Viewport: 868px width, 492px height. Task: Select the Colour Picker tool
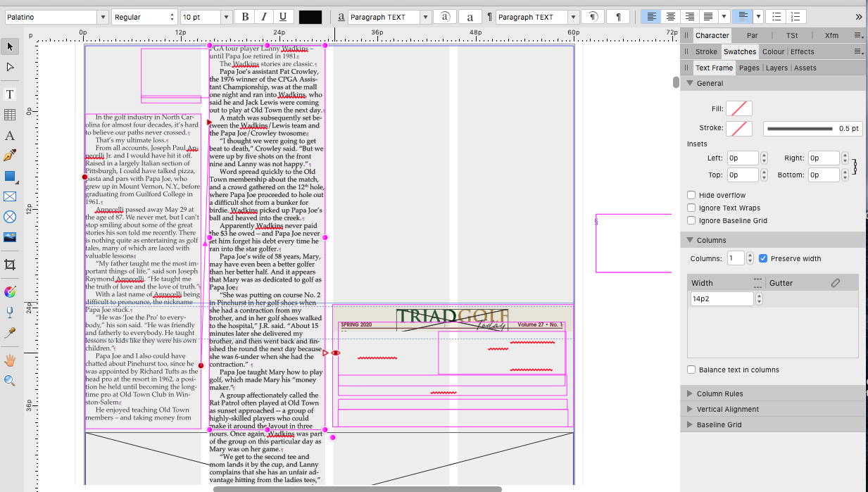click(x=10, y=332)
